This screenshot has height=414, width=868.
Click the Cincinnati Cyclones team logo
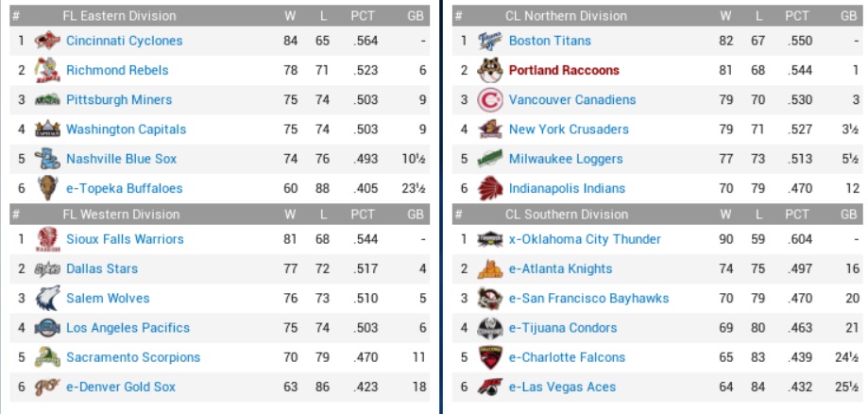pyautogui.click(x=47, y=41)
